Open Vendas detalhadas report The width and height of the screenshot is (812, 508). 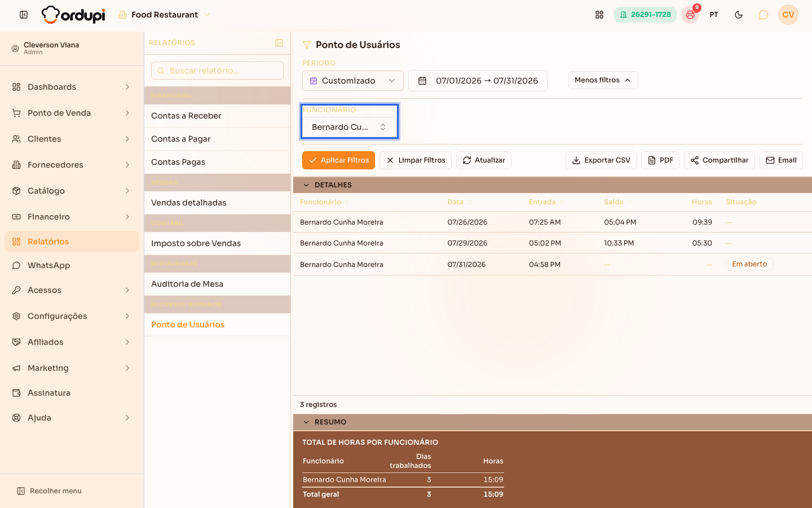pyautogui.click(x=217, y=203)
